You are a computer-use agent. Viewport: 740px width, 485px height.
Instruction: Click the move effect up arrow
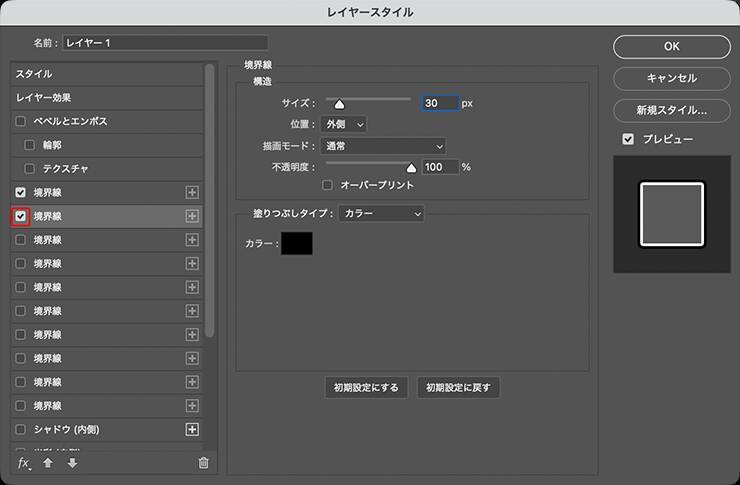(48, 463)
